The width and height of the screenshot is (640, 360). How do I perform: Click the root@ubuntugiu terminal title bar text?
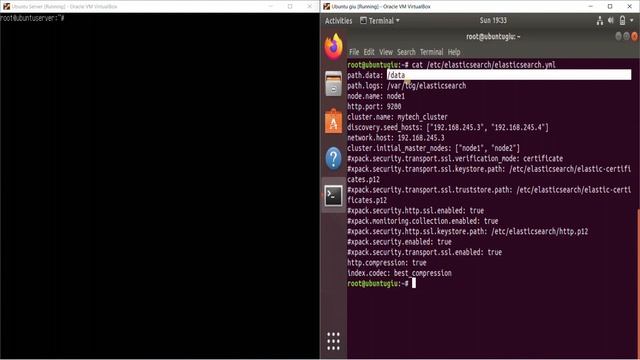coord(493,37)
